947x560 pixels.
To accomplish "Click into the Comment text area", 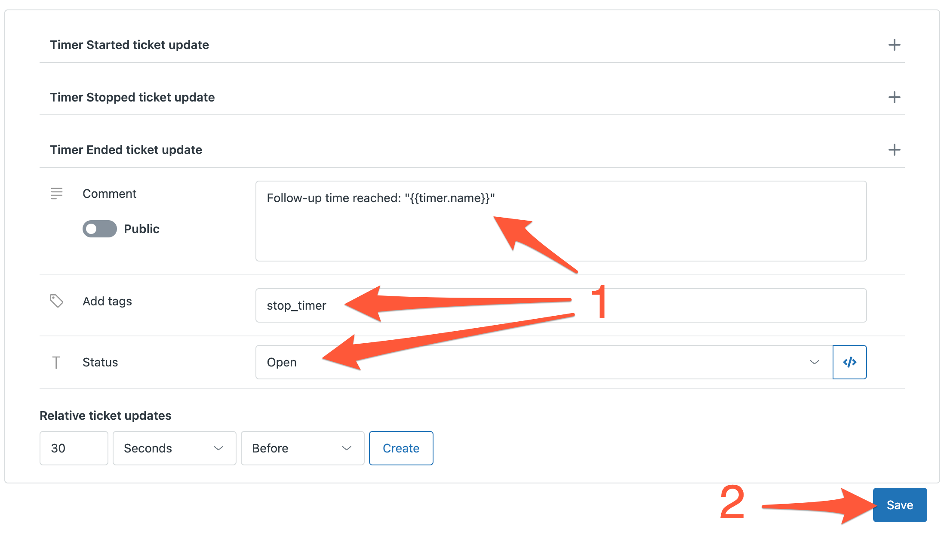I will click(561, 221).
